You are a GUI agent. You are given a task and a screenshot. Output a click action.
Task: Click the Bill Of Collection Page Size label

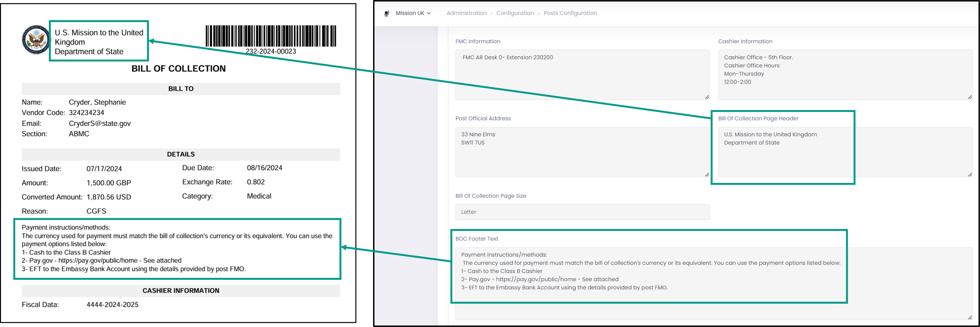click(x=491, y=196)
